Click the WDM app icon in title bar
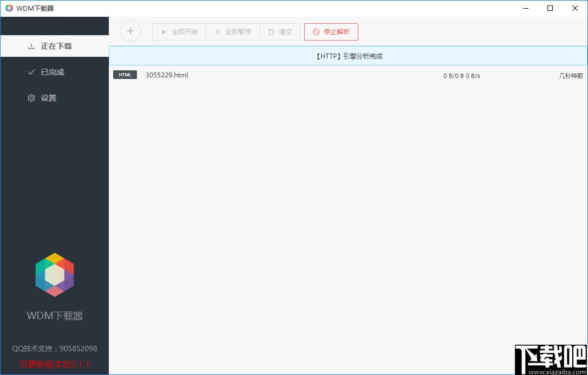The image size is (588, 375). [9, 8]
